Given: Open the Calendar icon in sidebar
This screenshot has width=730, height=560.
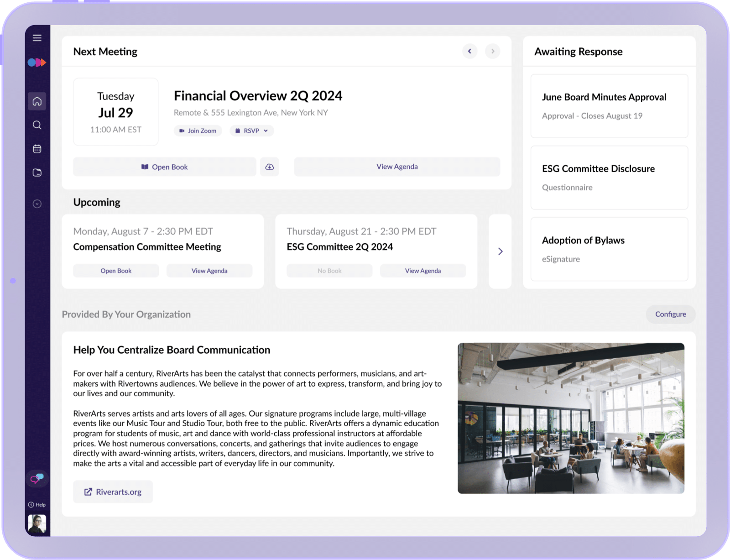Looking at the screenshot, I should (37, 149).
